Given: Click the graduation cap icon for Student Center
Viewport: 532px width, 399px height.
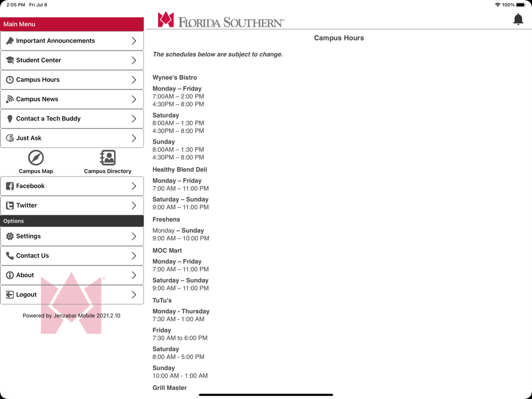Looking at the screenshot, I should pos(10,60).
